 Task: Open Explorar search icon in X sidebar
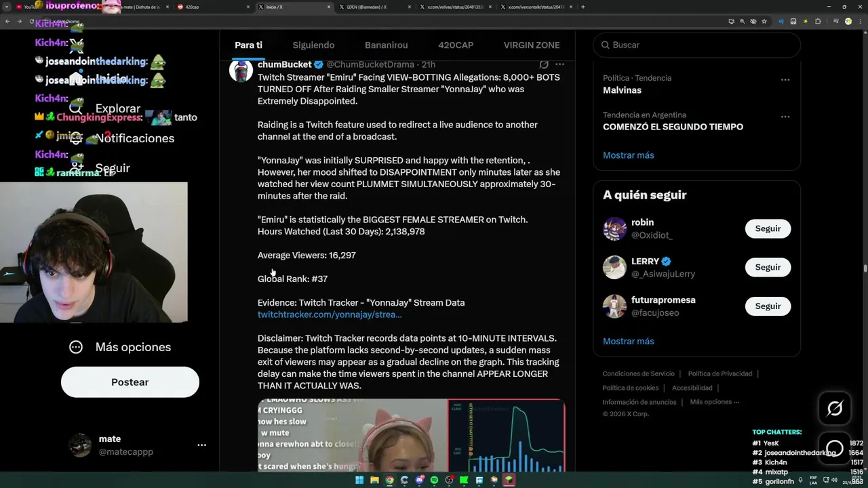76,108
